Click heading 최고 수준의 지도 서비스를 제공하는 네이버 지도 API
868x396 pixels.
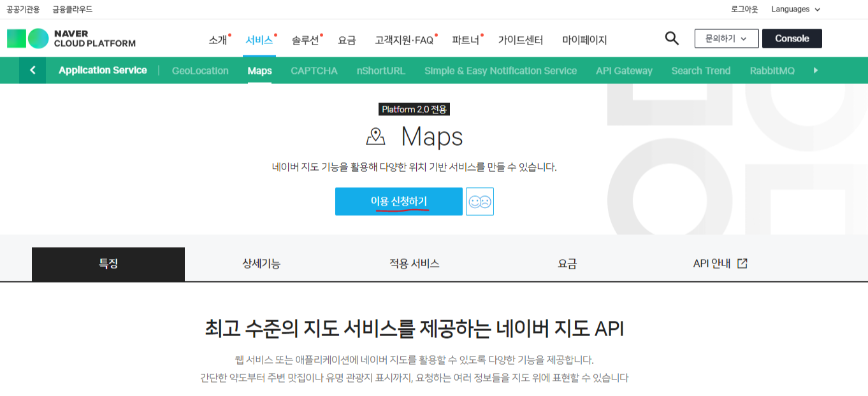pos(414,329)
